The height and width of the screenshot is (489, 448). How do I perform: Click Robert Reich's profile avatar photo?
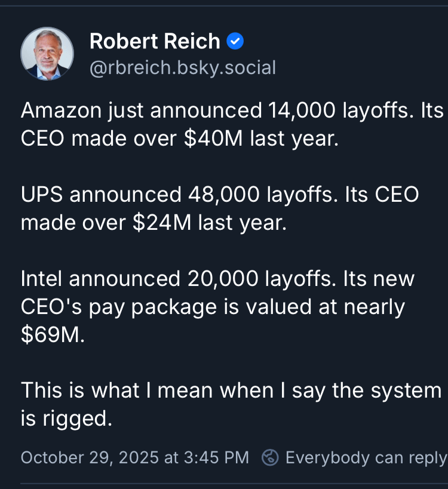pos(47,54)
